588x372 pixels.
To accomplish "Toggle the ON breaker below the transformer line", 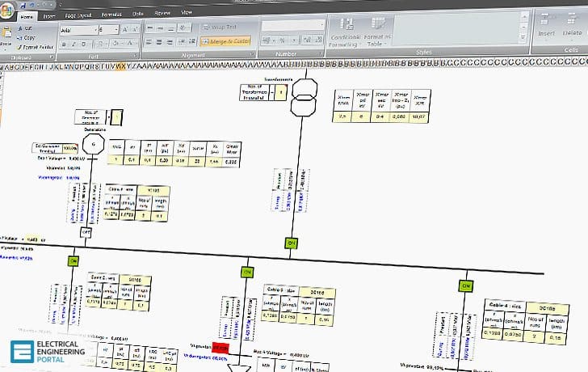I will click(x=291, y=243).
